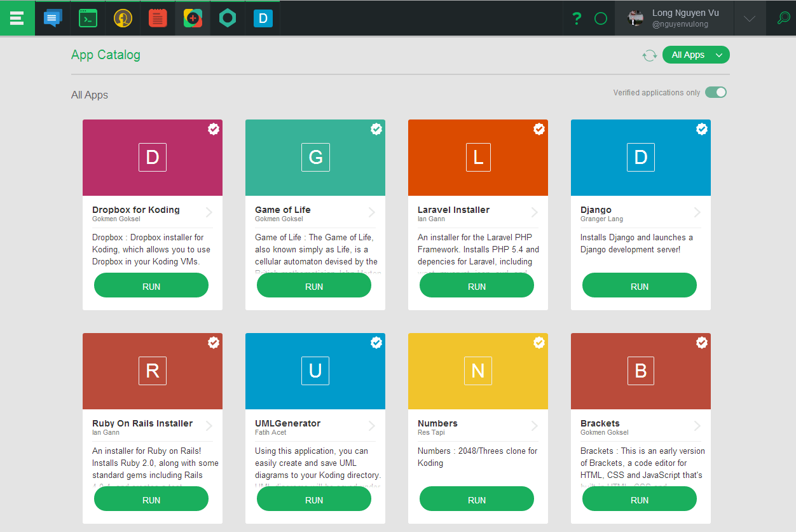Image resolution: width=796 pixels, height=532 pixels.
Task: Open the All Apps filter dropdown
Action: pyautogui.click(x=696, y=55)
